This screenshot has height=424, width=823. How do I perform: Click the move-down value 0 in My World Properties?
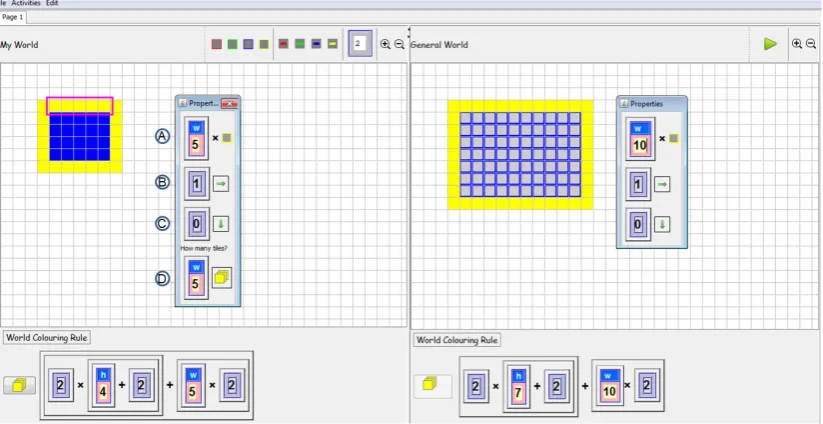pyautogui.click(x=197, y=224)
